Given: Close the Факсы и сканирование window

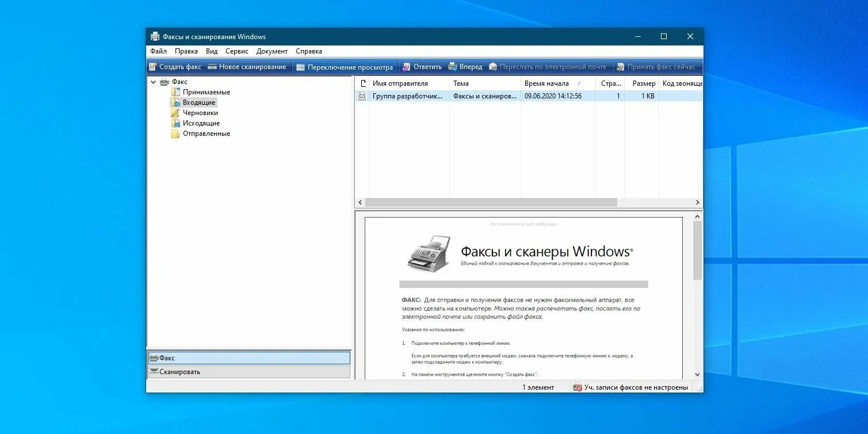Looking at the screenshot, I should pos(690,36).
